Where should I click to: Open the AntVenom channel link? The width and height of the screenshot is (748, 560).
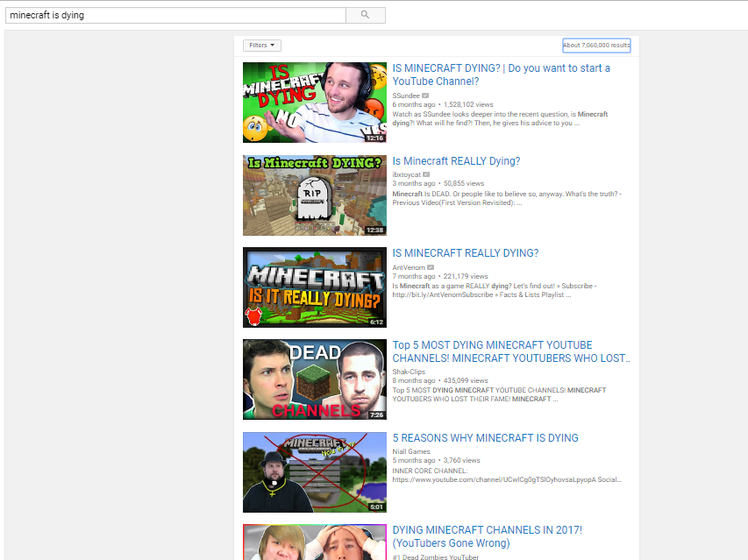(x=409, y=267)
